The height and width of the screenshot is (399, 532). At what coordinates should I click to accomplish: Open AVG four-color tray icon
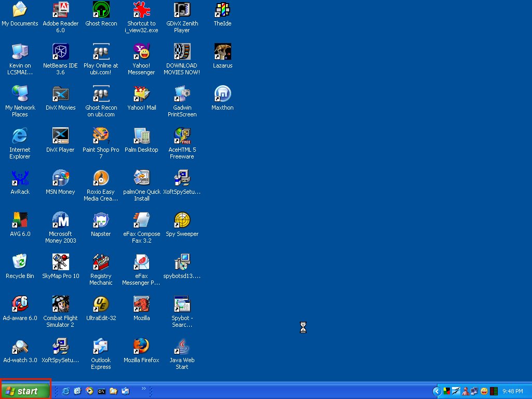point(447,391)
